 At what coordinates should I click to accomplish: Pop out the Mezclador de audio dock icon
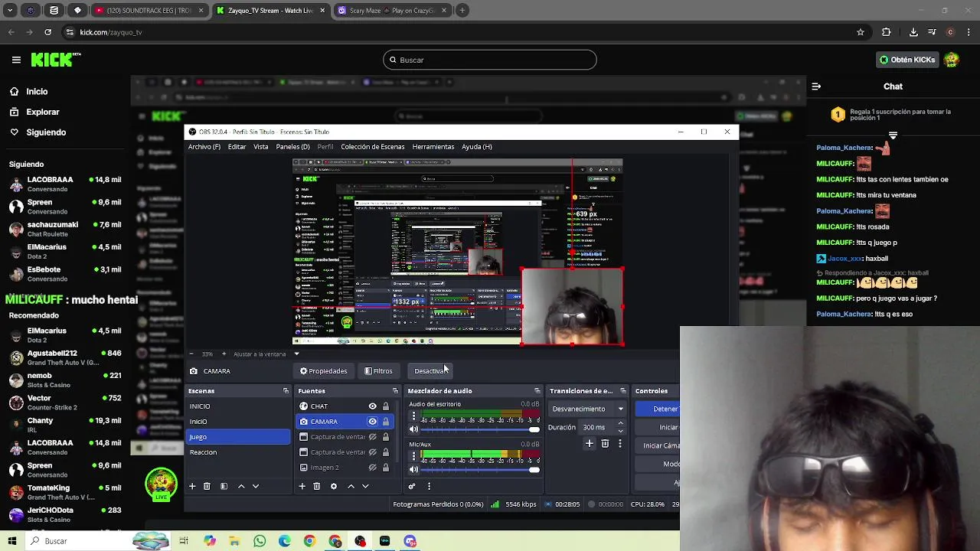[x=537, y=391]
